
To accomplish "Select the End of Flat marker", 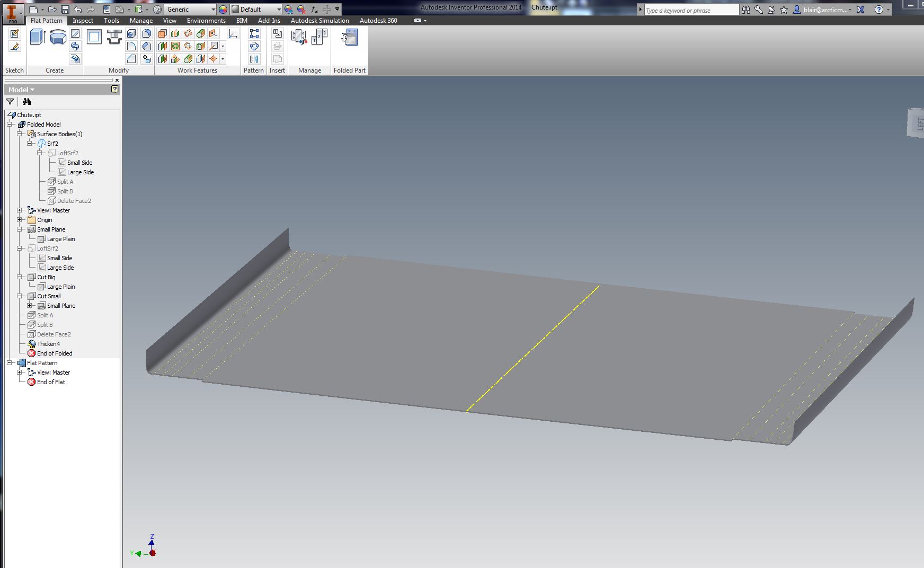I will click(x=51, y=382).
